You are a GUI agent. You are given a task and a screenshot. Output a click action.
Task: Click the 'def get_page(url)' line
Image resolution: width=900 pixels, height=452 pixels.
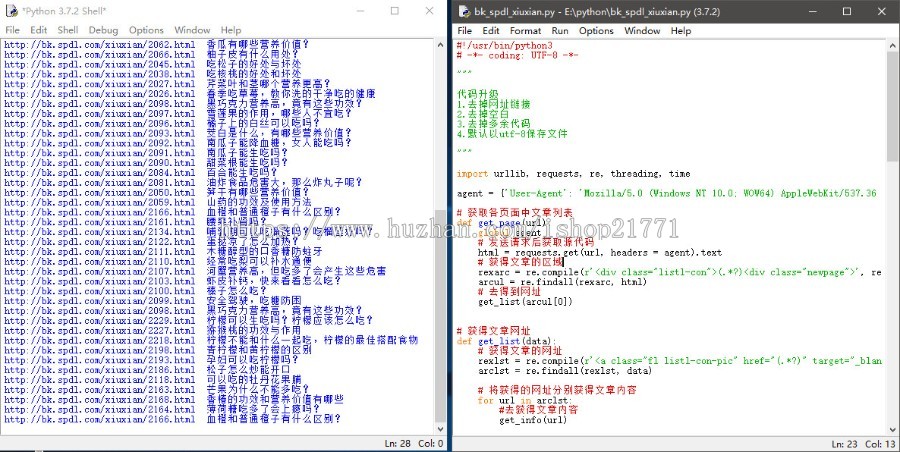click(x=502, y=223)
